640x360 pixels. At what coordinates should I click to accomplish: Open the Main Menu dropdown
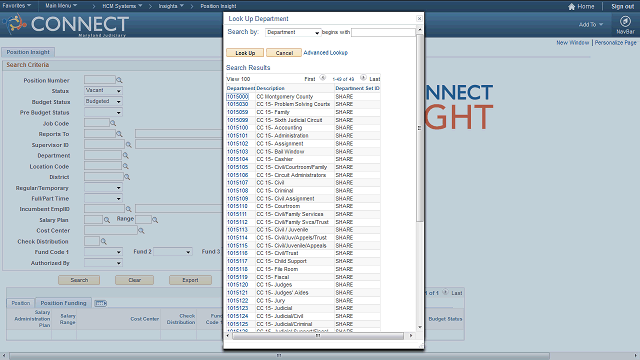coord(61,6)
